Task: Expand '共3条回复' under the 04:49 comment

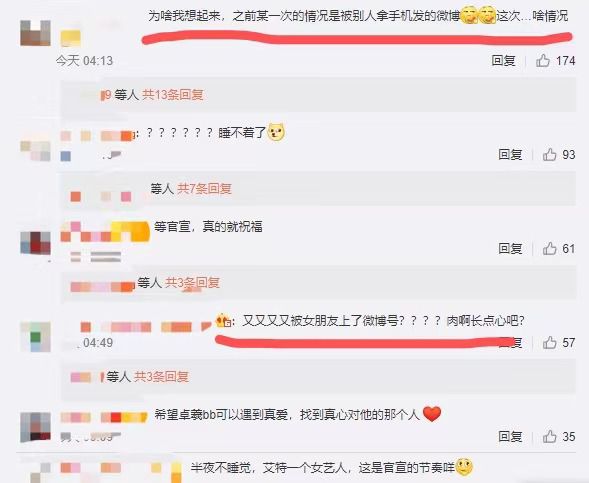Action: pos(162,376)
